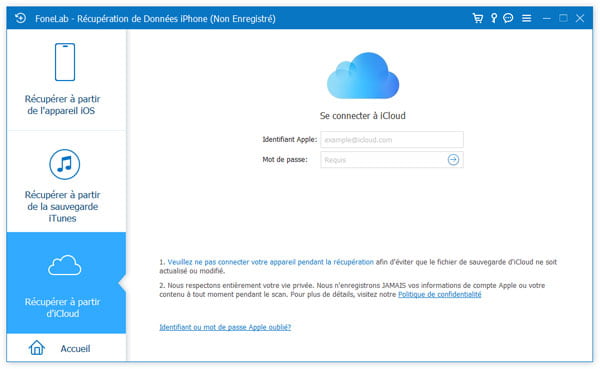Screen dimensions: 600x369
Task: Click the window title FoneLab text
Action: [x=155, y=18]
